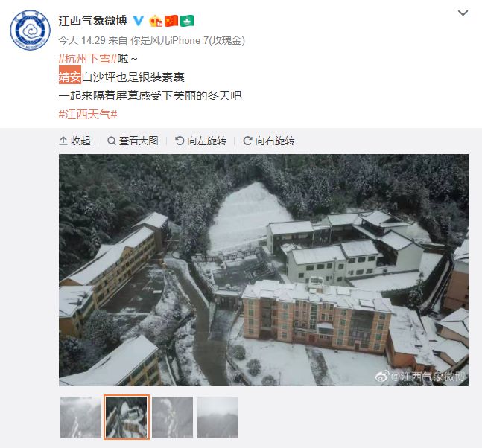This screenshot has height=448, width=482.
Task: Click the China flag badge icon
Action: 171,21
